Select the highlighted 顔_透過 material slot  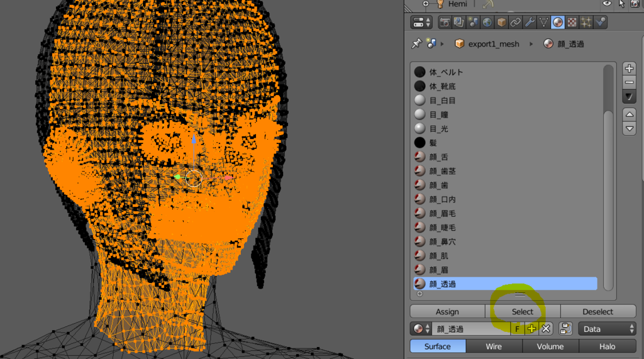506,284
